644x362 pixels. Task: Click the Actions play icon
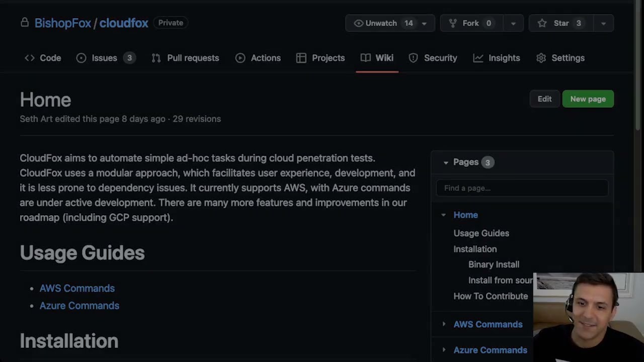click(x=240, y=58)
